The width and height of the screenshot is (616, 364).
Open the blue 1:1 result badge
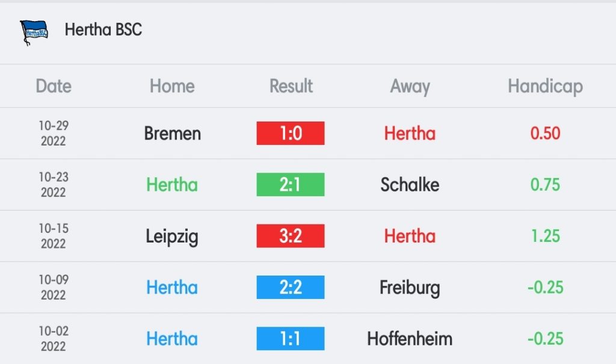[x=291, y=339]
